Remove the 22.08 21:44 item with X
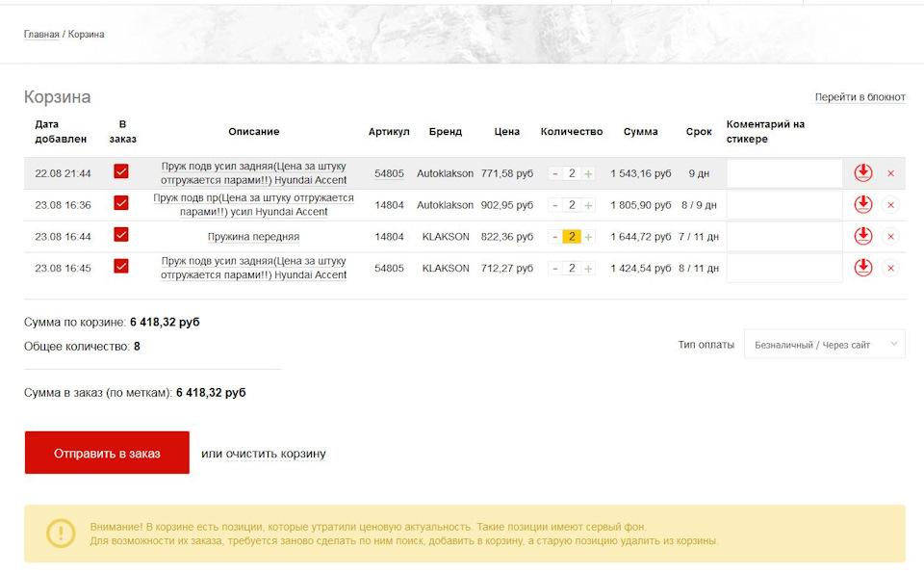This screenshot has width=924, height=573. tap(890, 173)
